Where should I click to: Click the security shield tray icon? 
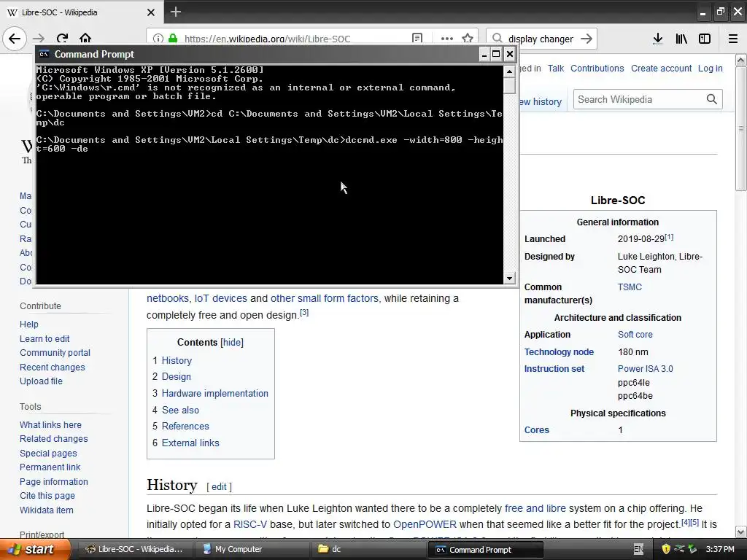(665, 549)
